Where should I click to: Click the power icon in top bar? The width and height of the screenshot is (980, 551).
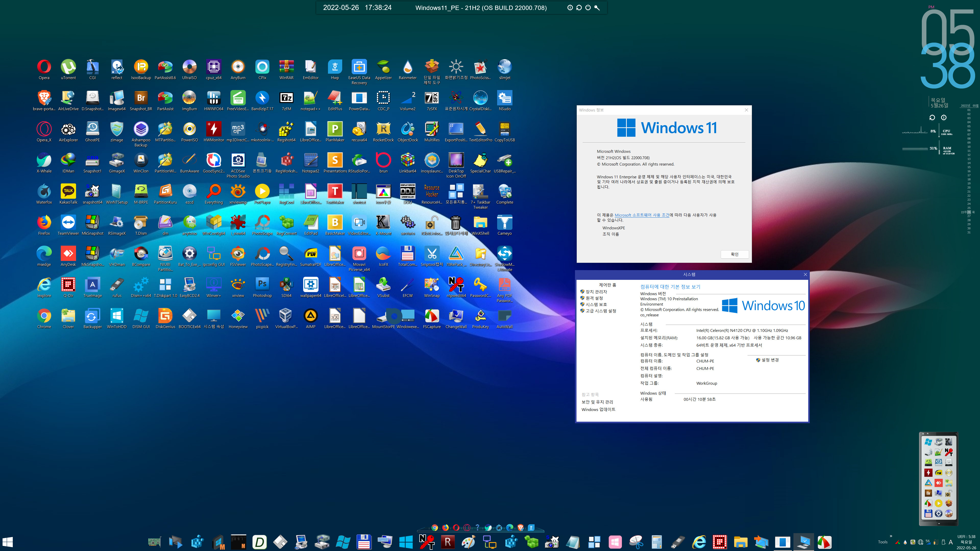tap(588, 8)
